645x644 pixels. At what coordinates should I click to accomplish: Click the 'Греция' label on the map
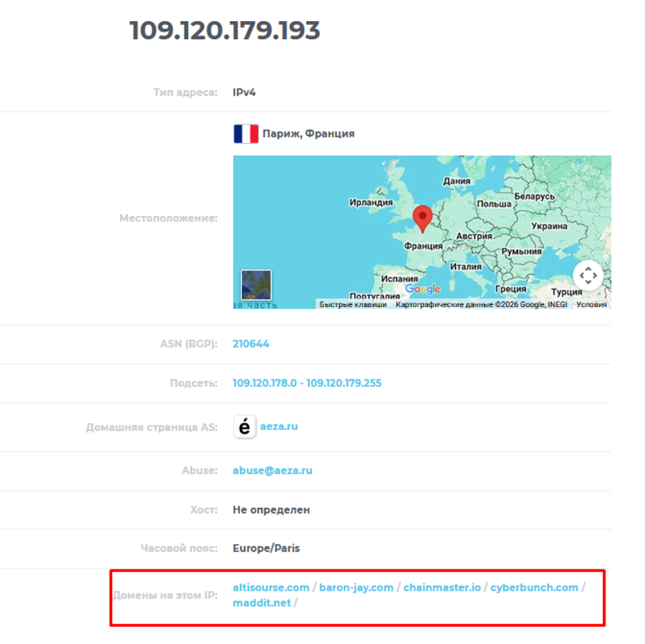(510, 289)
